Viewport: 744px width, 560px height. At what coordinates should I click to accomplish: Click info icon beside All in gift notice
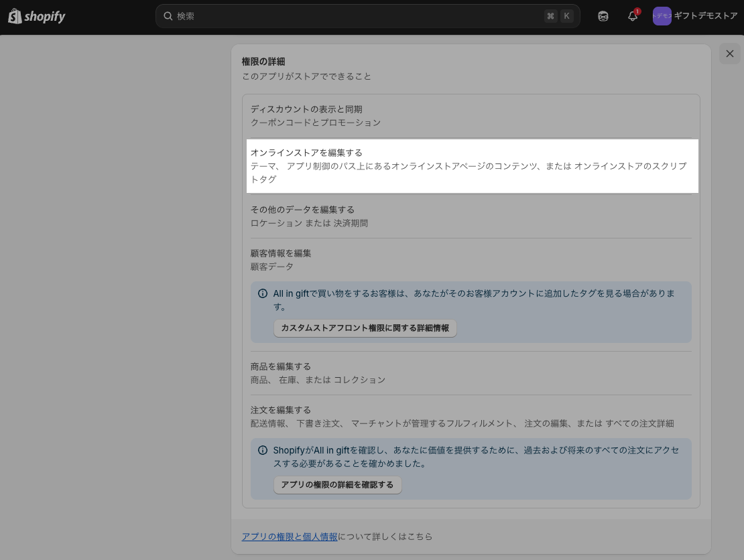tap(262, 293)
